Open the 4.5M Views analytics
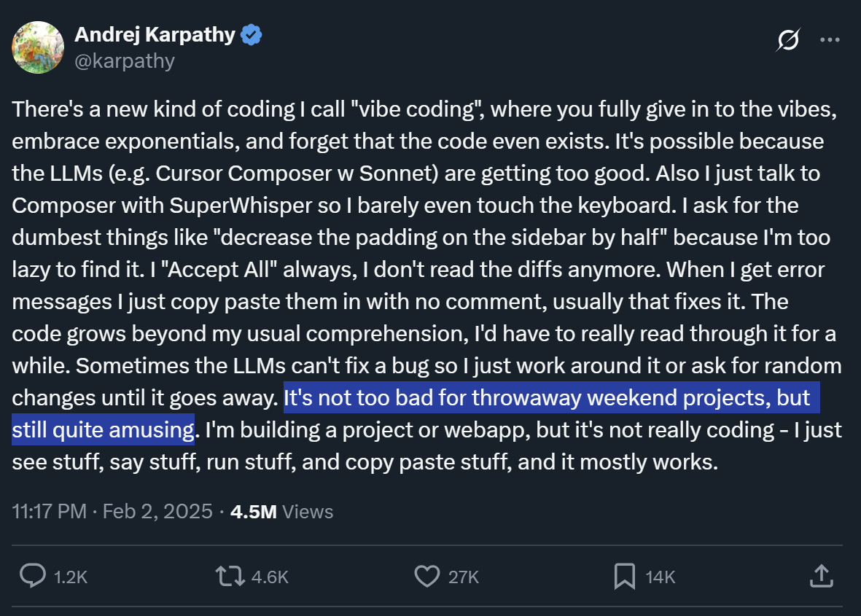 [x=281, y=512]
